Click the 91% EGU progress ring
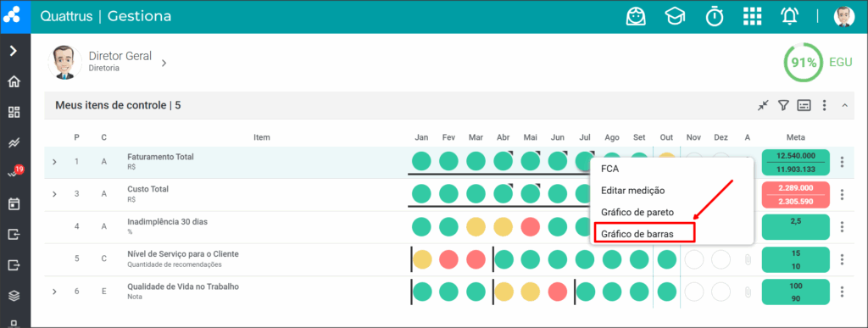This screenshot has width=868, height=328. tap(804, 63)
